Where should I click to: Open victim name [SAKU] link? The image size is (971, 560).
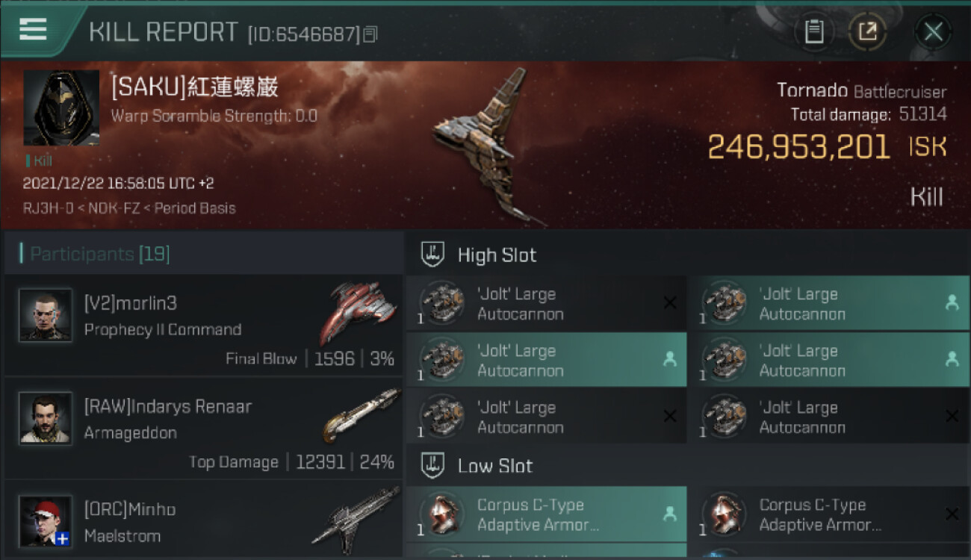pos(195,87)
